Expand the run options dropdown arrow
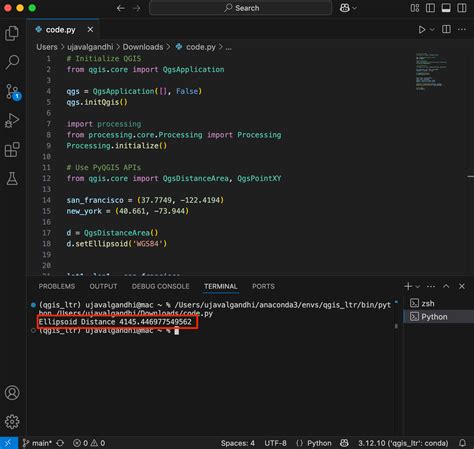 coord(432,30)
